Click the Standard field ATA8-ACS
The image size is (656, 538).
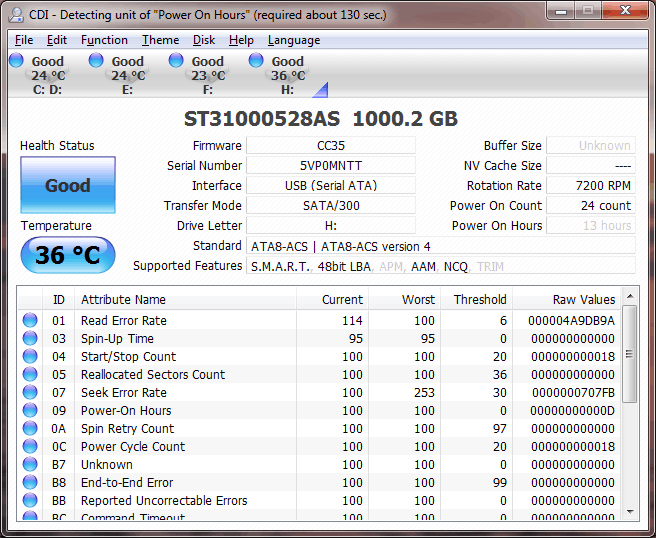(441, 246)
